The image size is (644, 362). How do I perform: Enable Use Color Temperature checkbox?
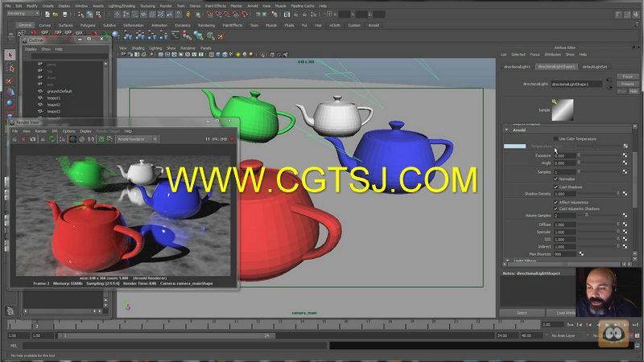(x=555, y=138)
